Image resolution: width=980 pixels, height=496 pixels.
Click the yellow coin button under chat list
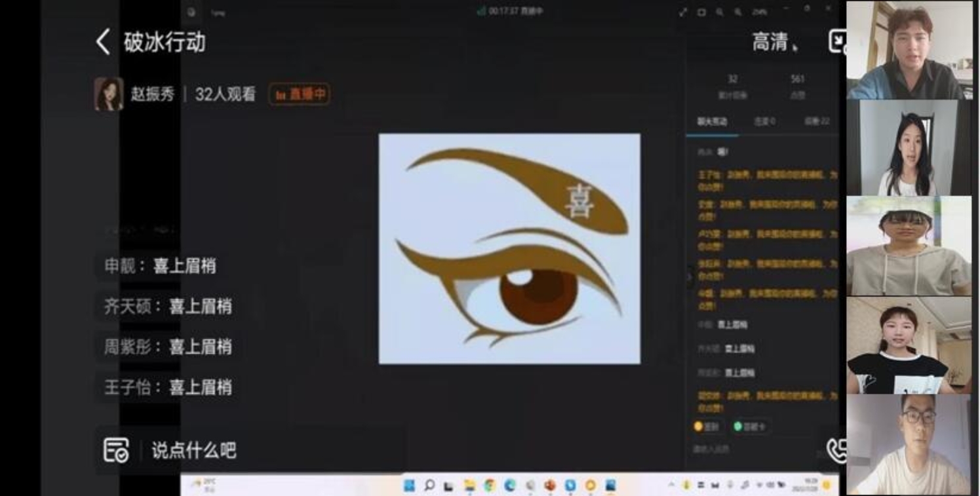click(707, 427)
